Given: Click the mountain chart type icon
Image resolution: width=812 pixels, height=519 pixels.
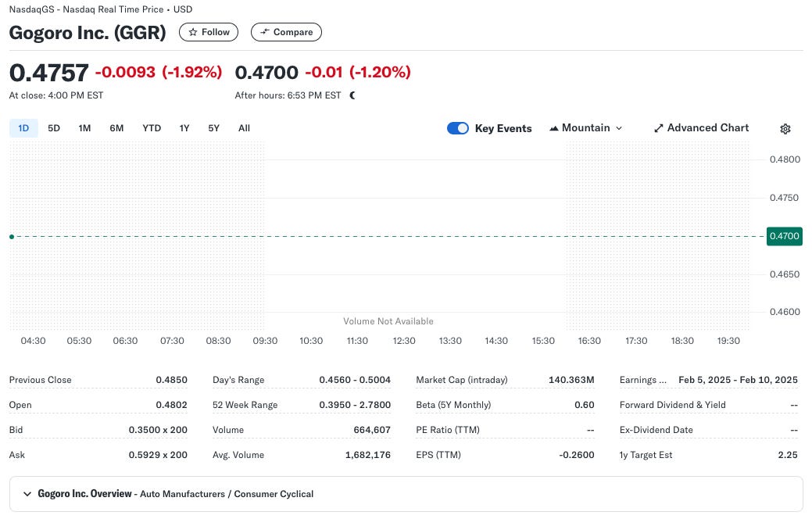Looking at the screenshot, I should click(x=553, y=128).
